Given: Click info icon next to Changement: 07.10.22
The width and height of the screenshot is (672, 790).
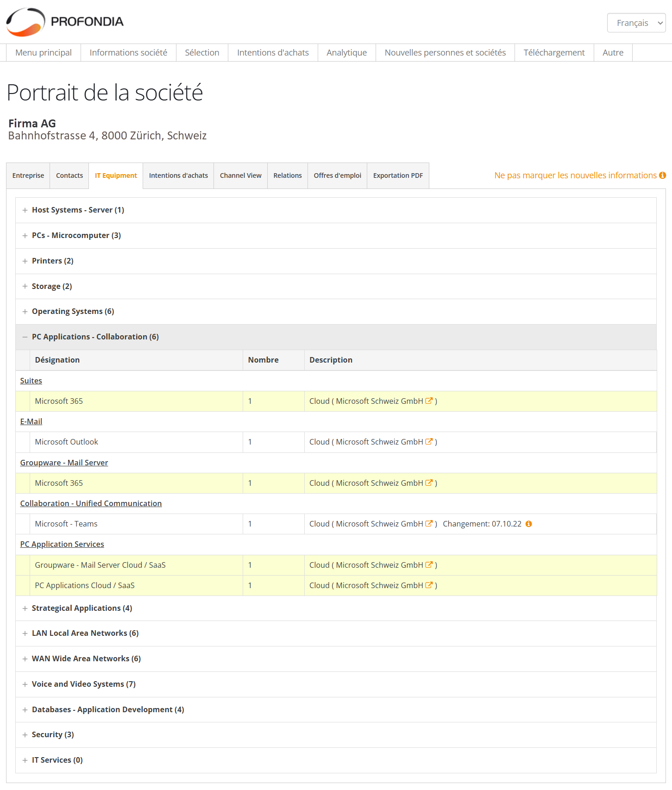Looking at the screenshot, I should [x=528, y=524].
